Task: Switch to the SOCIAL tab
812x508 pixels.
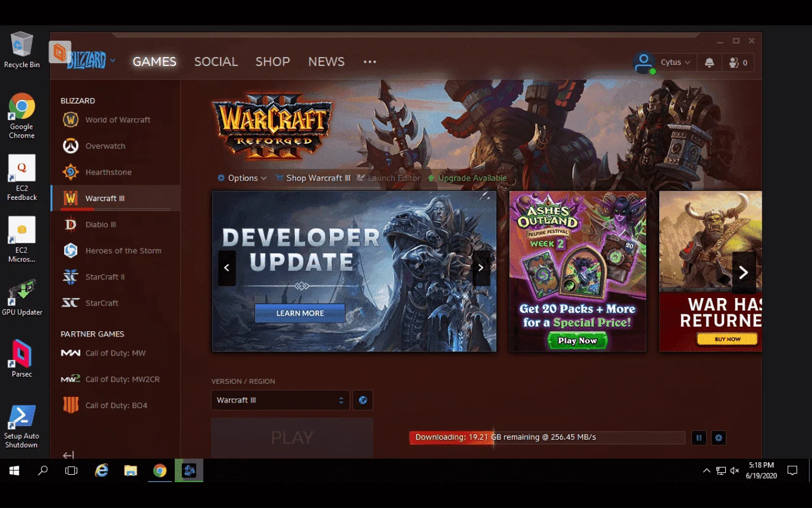Action: pos(216,62)
